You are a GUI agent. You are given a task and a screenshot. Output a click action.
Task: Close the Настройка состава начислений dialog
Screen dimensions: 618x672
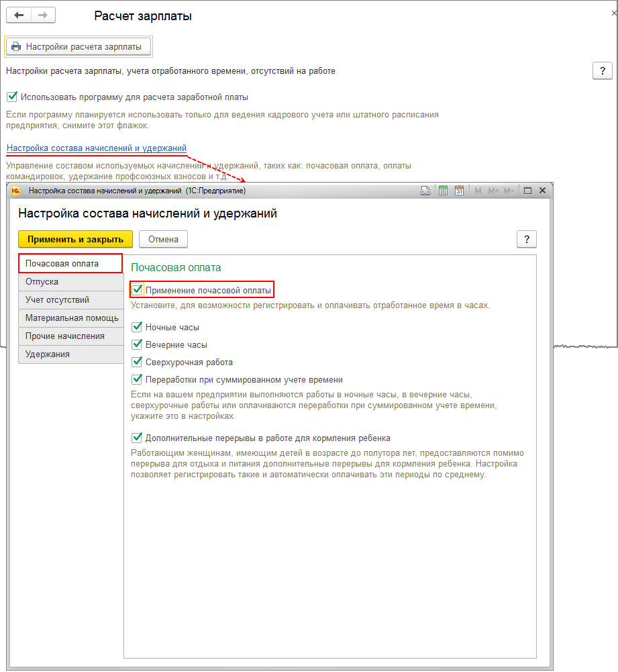542,191
